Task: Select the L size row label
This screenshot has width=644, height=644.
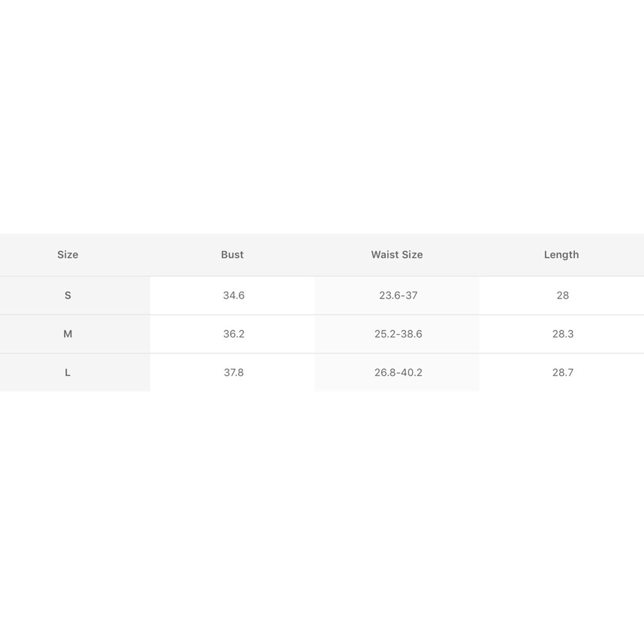Action: (x=68, y=372)
